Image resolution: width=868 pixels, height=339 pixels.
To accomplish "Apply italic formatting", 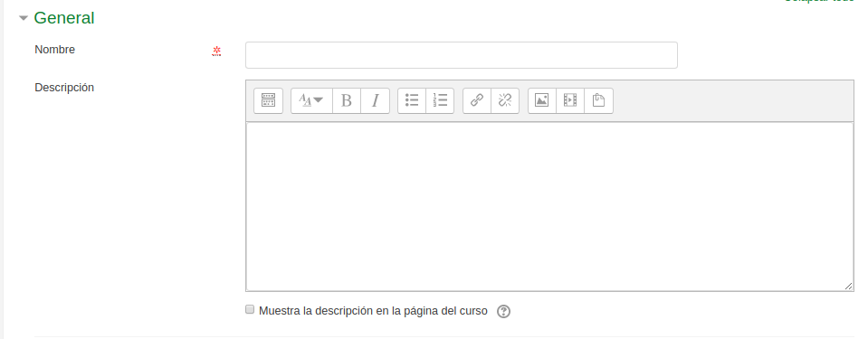I will pyautogui.click(x=376, y=100).
